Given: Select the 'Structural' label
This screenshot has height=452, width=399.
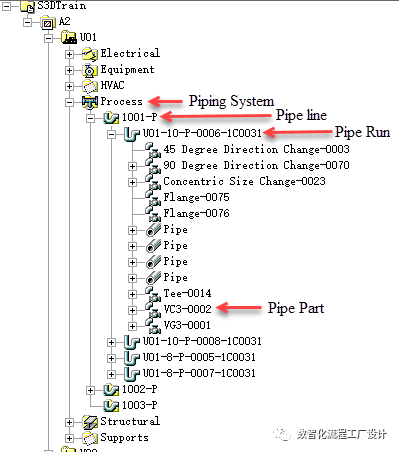Looking at the screenshot, I should click(x=130, y=421).
